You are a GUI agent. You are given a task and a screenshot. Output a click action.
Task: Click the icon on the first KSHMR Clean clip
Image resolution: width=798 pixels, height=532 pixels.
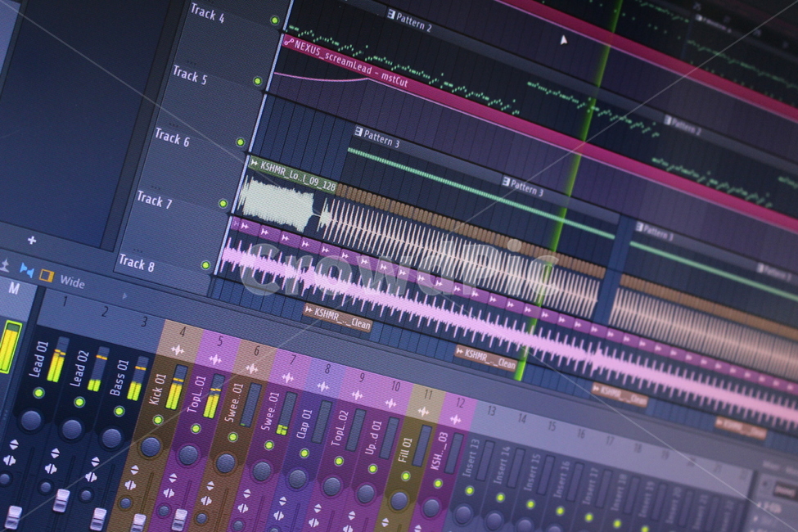click(x=309, y=309)
